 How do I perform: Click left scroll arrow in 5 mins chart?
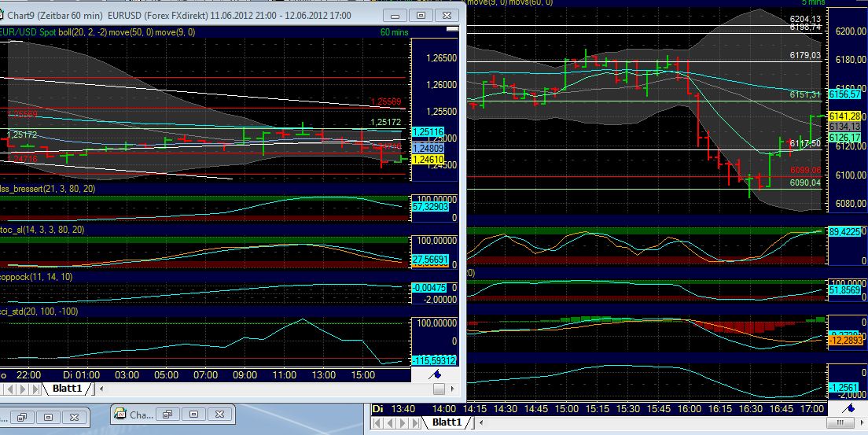click(480, 423)
